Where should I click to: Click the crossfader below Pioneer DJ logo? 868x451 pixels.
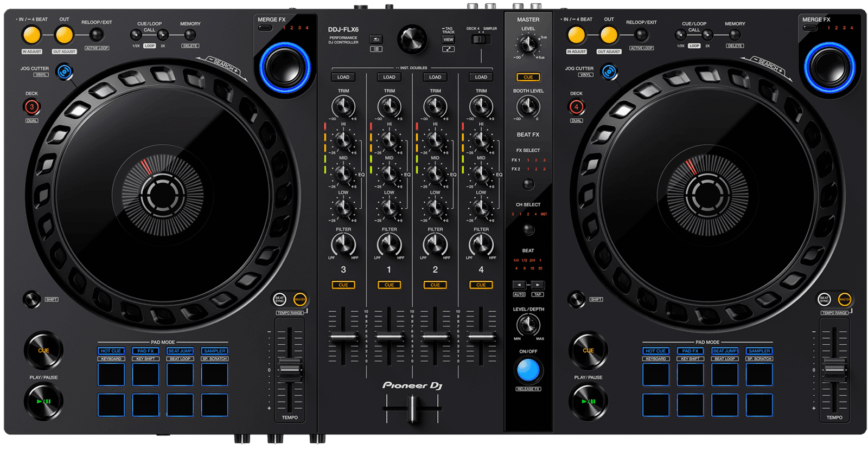point(412,409)
